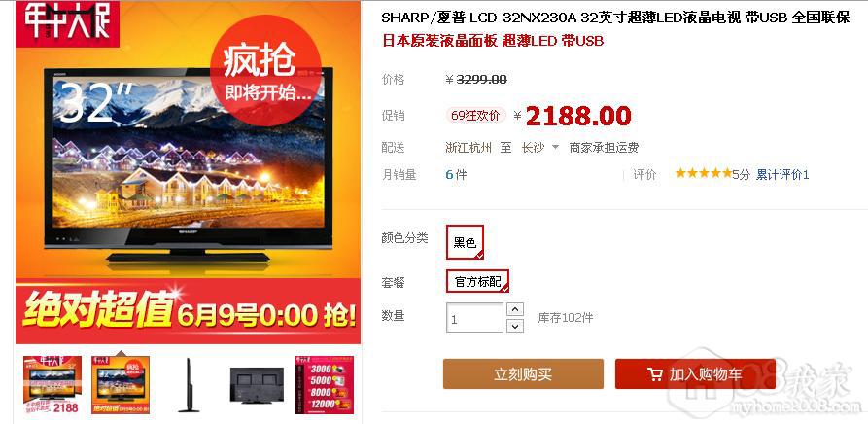Open the 浙江杭州 origin location
Image resolution: width=868 pixels, height=424 pixels.
click(x=469, y=148)
